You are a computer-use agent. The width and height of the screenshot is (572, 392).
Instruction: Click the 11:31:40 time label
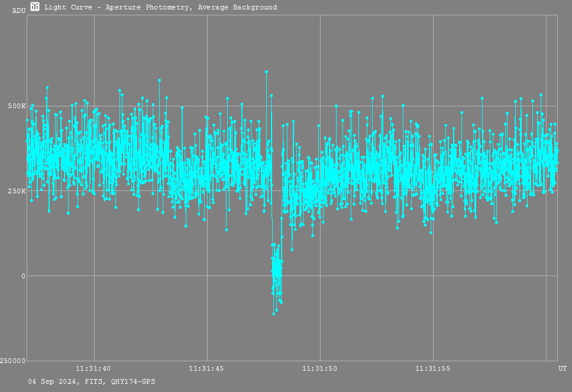point(93,369)
